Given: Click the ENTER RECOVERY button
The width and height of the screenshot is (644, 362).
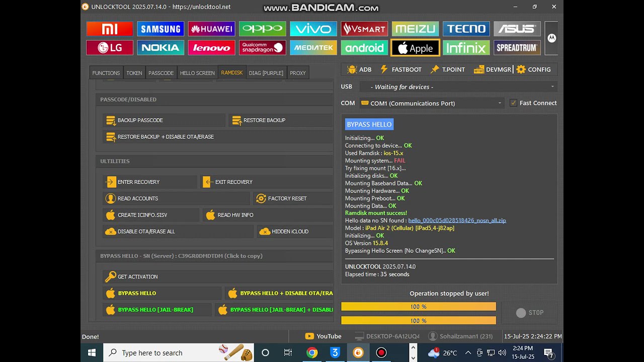Looking at the screenshot, I should tap(150, 182).
